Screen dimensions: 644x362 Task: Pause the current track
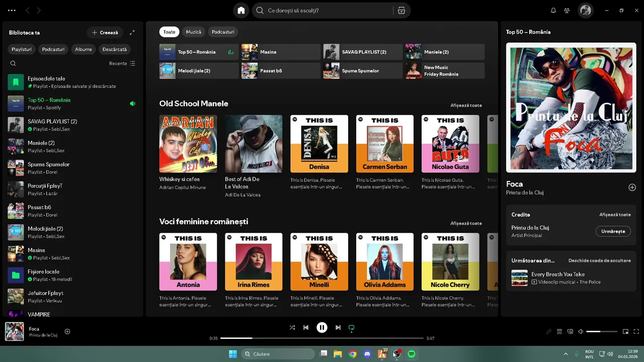pyautogui.click(x=322, y=327)
